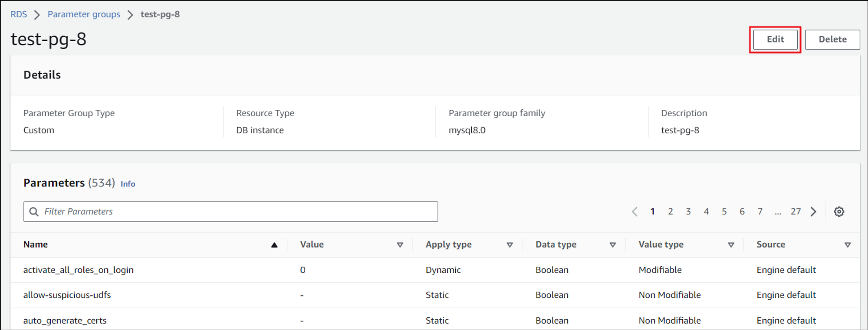Go to next page of parameters
This screenshot has height=330, width=868.
(x=814, y=212)
